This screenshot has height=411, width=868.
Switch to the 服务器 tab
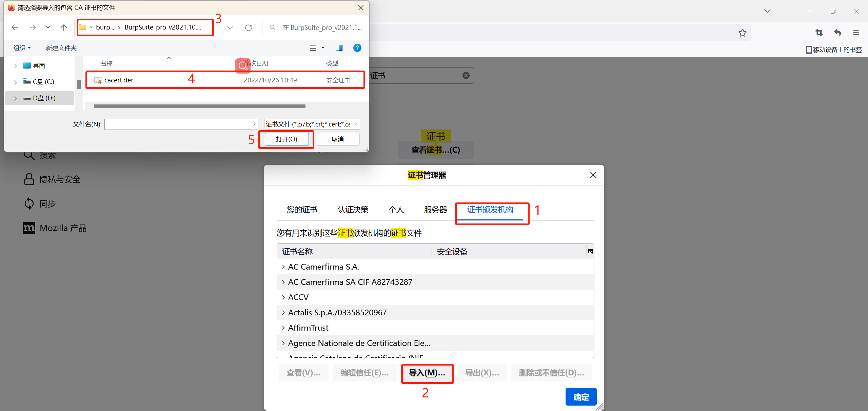pos(435,210)
